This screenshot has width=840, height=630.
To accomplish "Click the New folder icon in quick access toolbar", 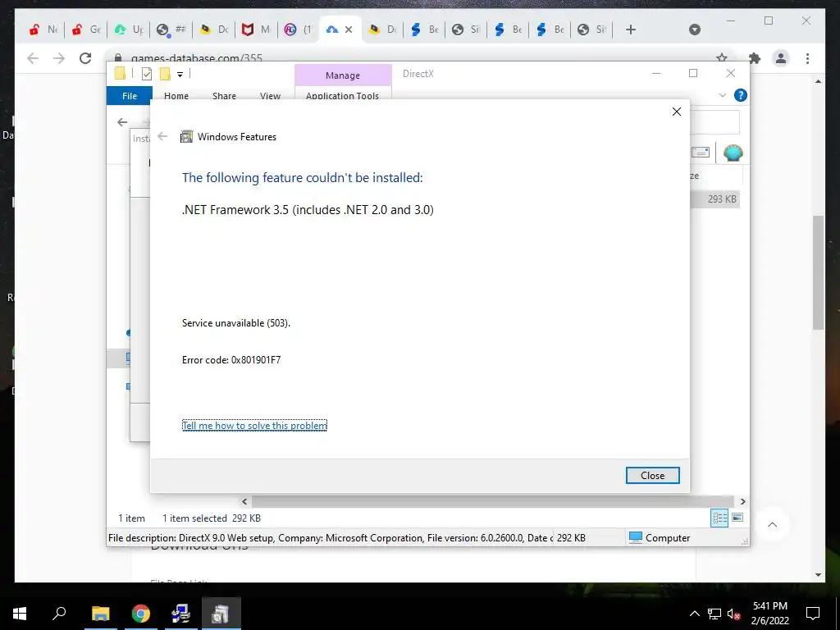I will (x=165, y=74).
